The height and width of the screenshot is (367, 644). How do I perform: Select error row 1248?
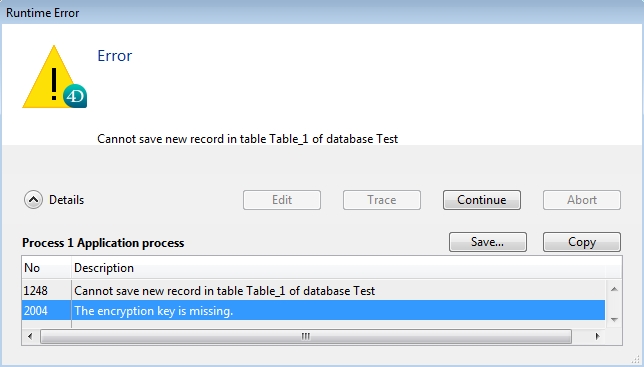click(313, 291)
